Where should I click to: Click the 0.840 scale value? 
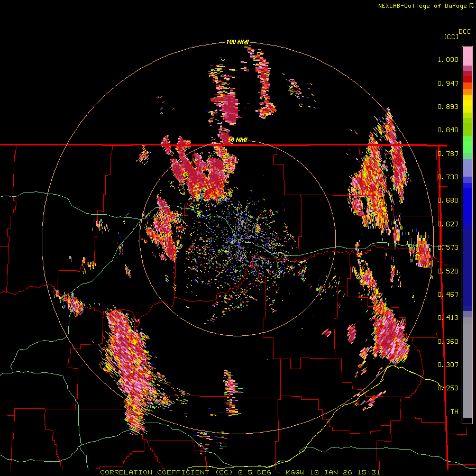click(x=448, y=130)
